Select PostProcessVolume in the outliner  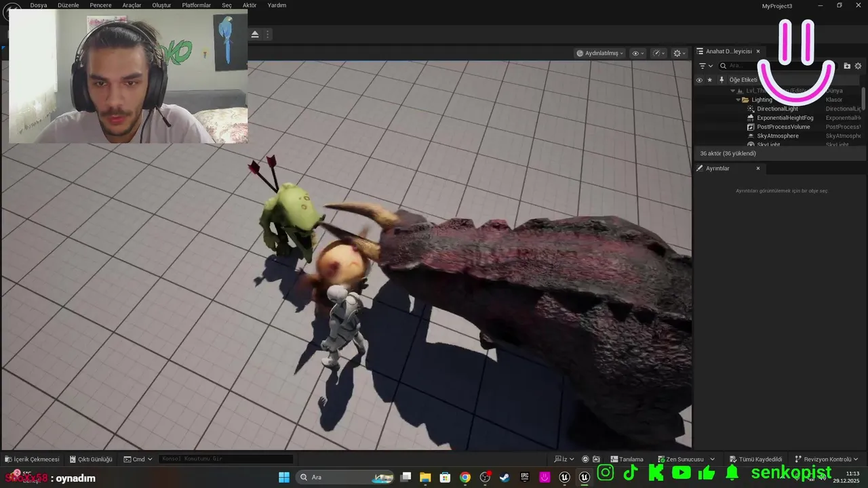pos(783,127)
